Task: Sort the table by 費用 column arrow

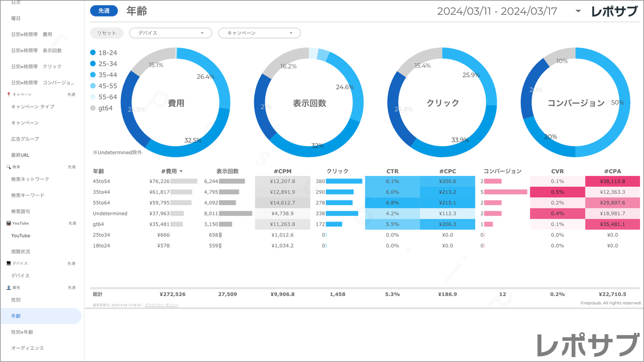Action: tap(181, 171)
